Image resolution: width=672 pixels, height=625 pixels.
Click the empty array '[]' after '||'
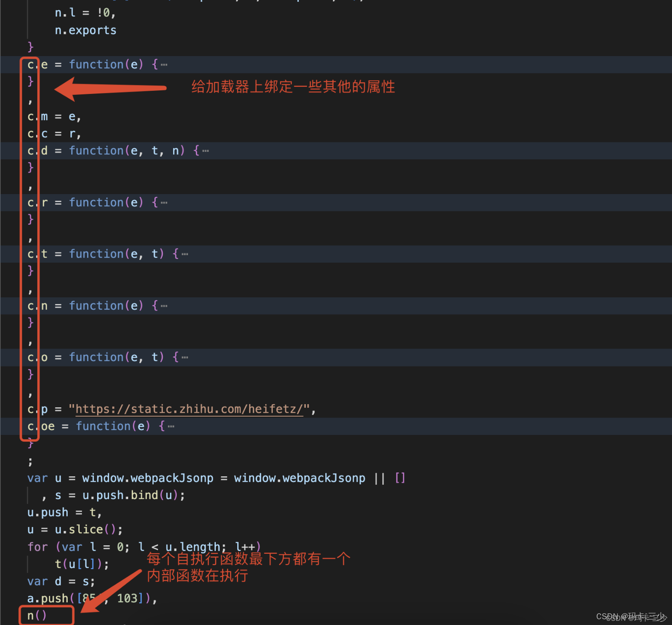click(400, 478)
